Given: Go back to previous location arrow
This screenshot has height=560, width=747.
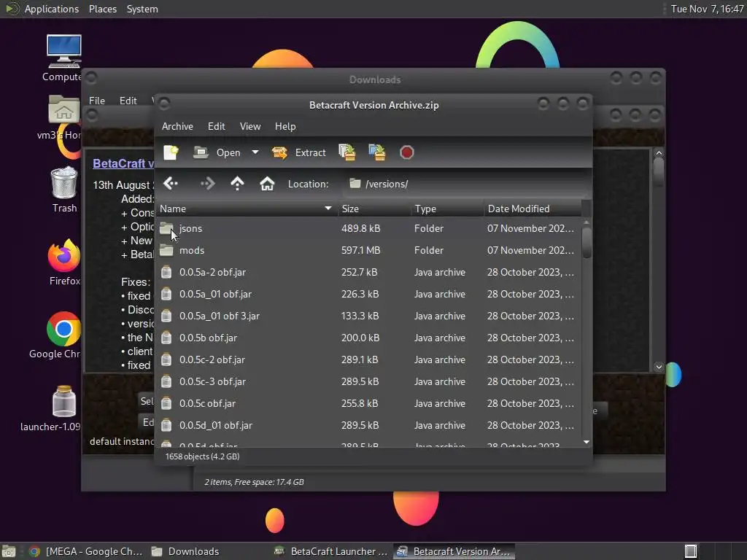Looking at the screenshot, I should click(171, 183).
